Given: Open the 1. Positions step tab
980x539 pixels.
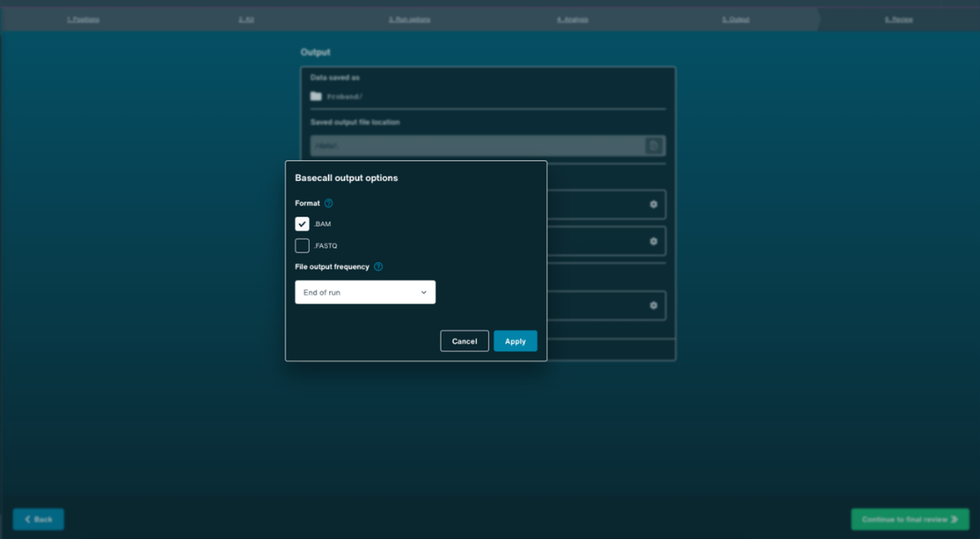Looking at the screenshot, I should (83, 19).
